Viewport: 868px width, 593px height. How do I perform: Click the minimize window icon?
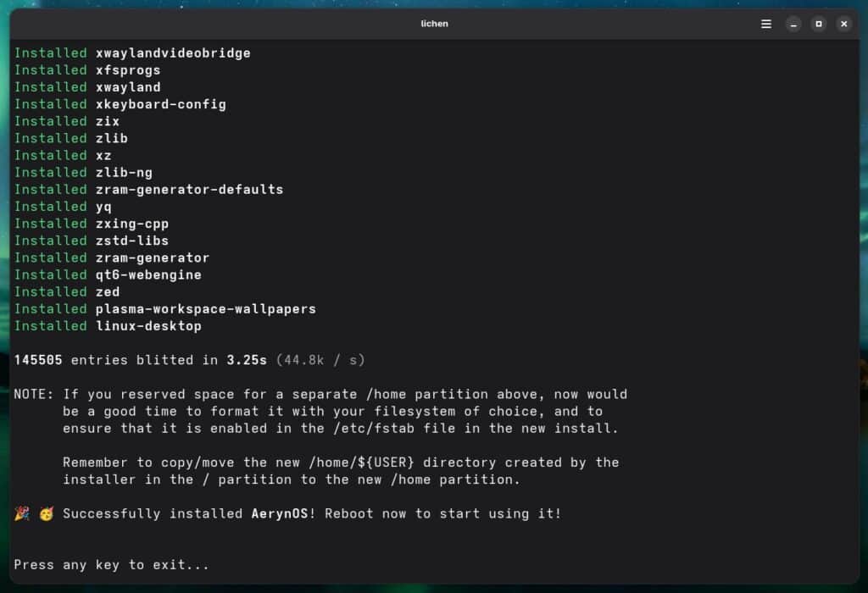tap(793, 24)
